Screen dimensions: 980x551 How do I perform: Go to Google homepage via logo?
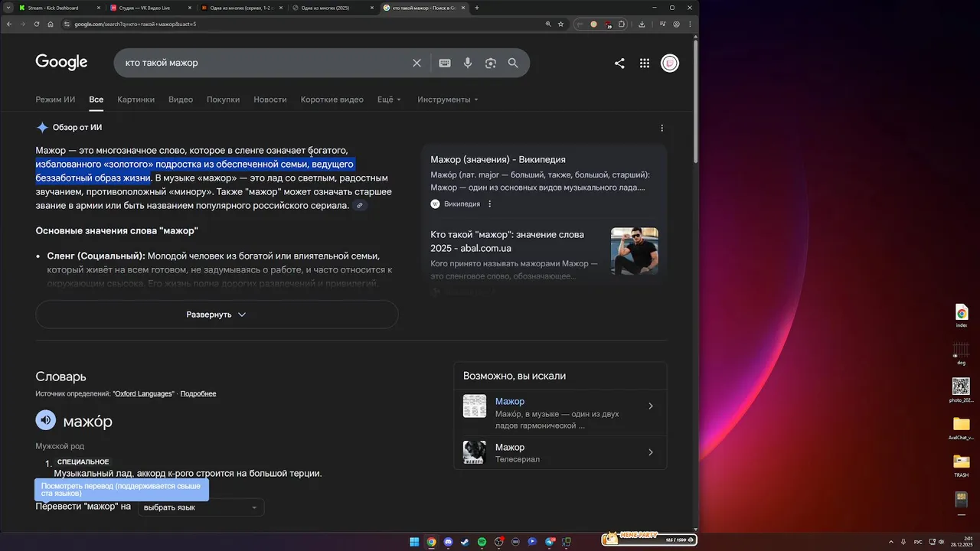coord(61,63)
